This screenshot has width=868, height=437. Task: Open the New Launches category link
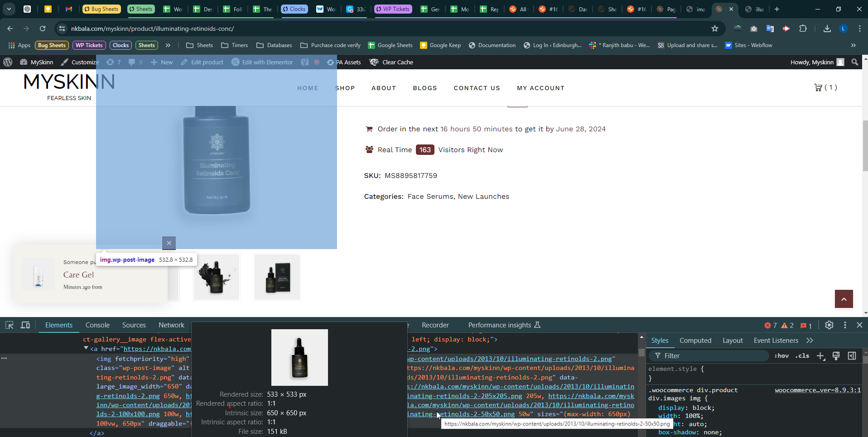point(483,197)
